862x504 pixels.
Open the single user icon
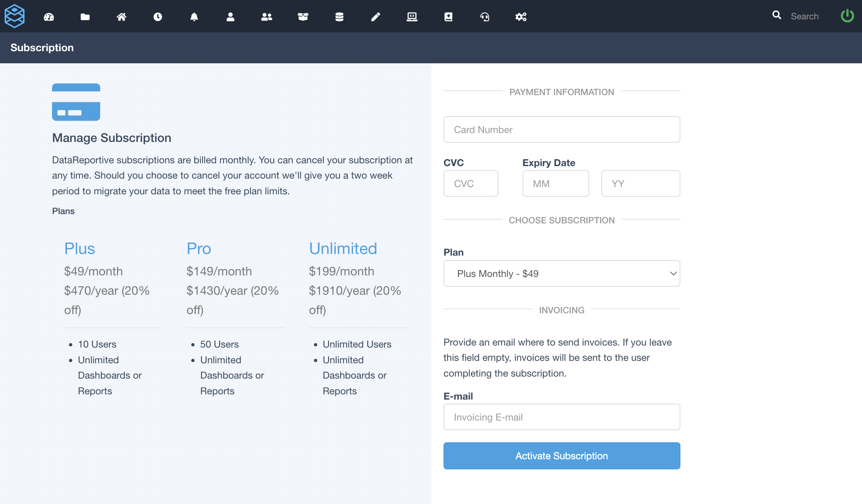pos(230,17)
